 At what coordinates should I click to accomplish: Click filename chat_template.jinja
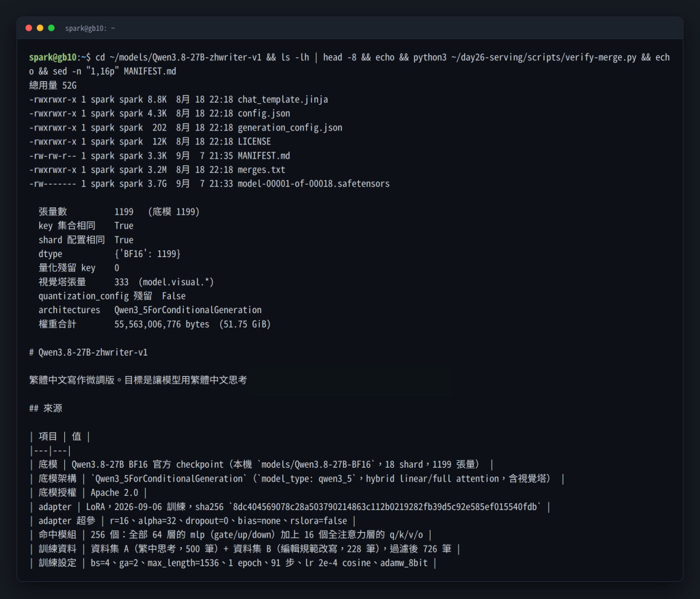point(282,100)
